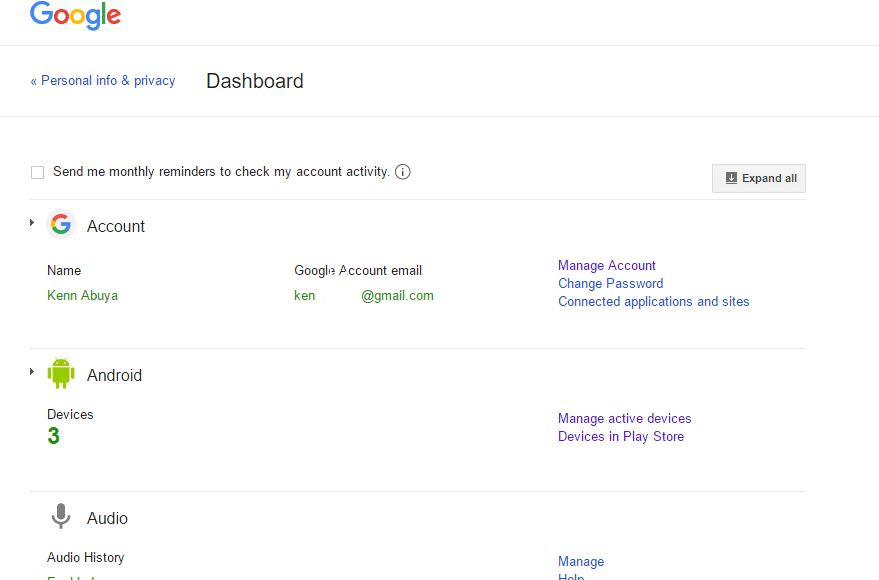Open the monthly reminders info icon
This screenshot has width=879, height=580.
click(x=403, y=171)
